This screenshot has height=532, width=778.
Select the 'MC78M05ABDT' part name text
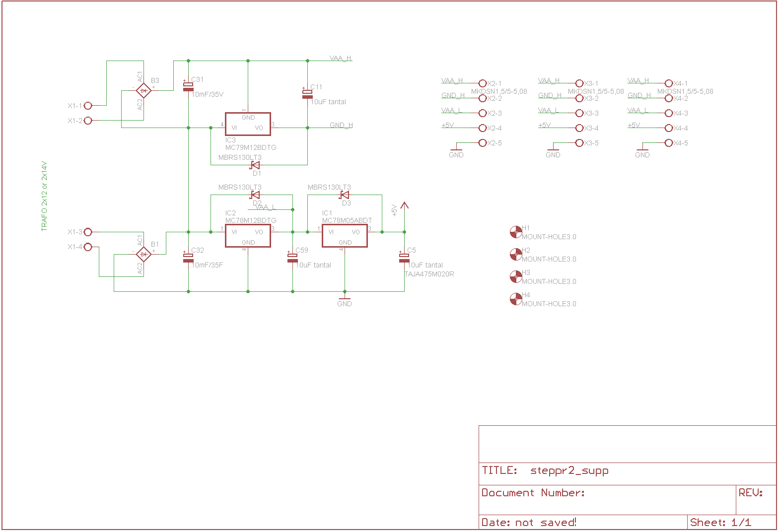(347, 220)
